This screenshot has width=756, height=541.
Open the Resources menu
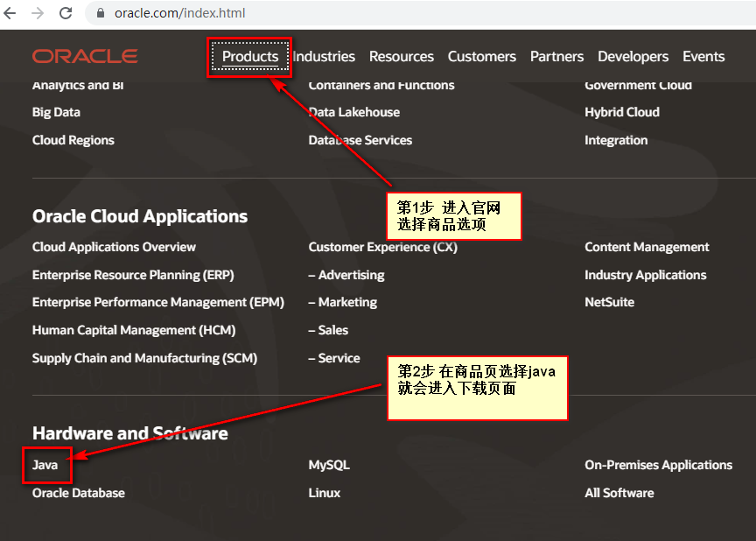[x=401, y=56]
